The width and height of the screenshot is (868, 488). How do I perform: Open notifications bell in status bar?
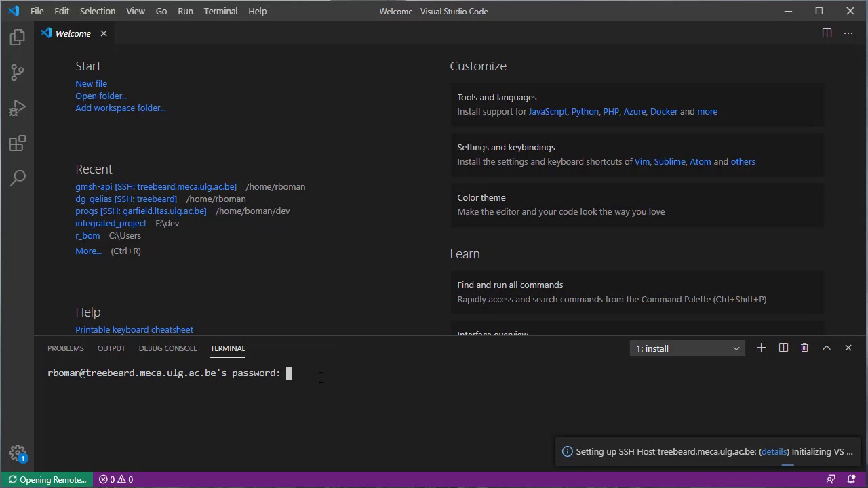[853, 479]
